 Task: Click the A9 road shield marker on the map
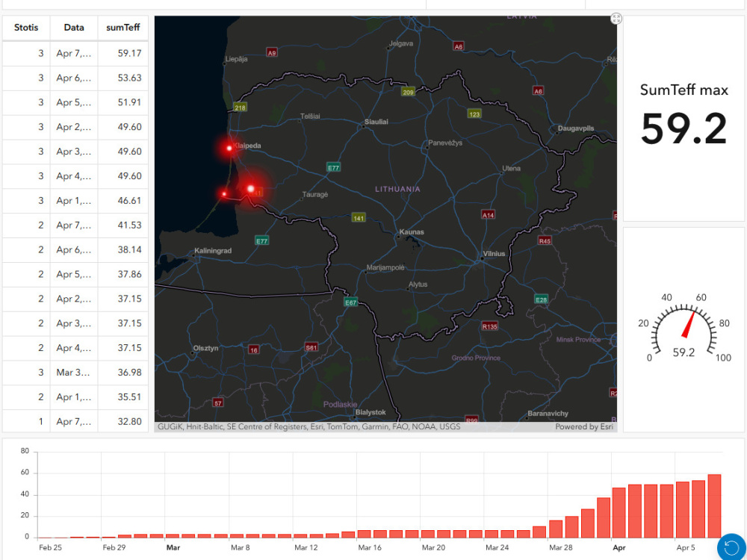[271, 53]
